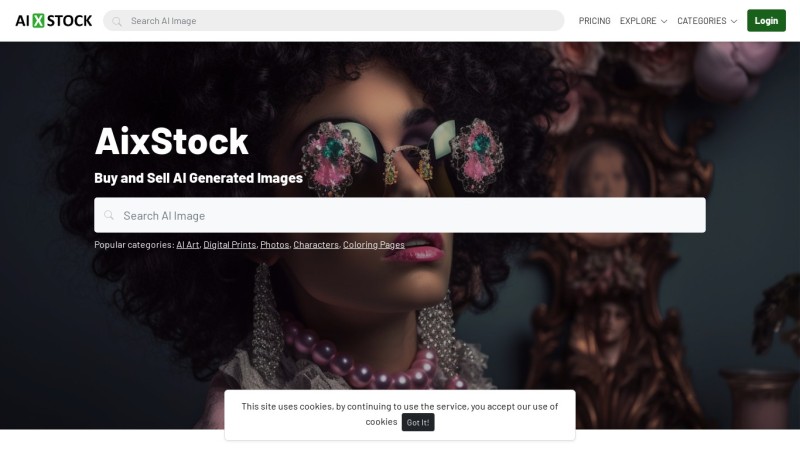The image size is (800, 450).
Task: Expand the Explore chevron arrow
Action: point(664,21)
